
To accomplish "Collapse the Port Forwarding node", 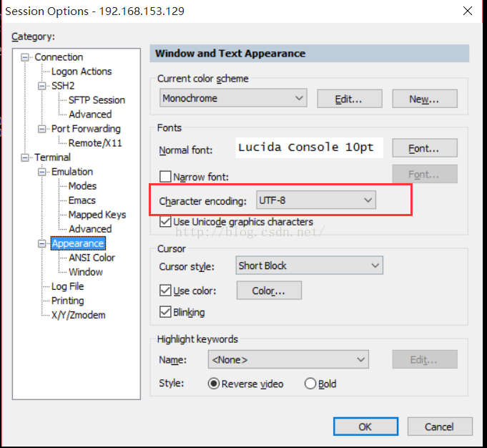I will (x=41, y=129).
